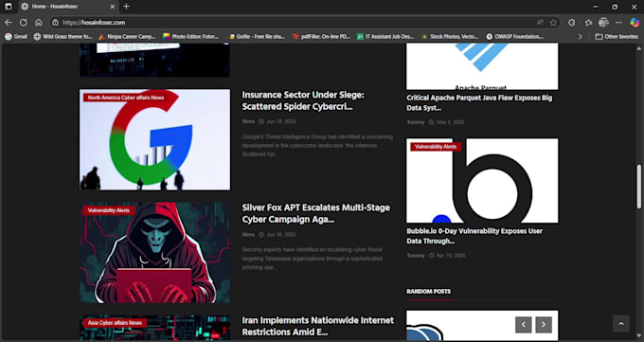Viewport: 644px width, 342px height.
Task: Show previous random post arrow
Action: tap(523, 325)
